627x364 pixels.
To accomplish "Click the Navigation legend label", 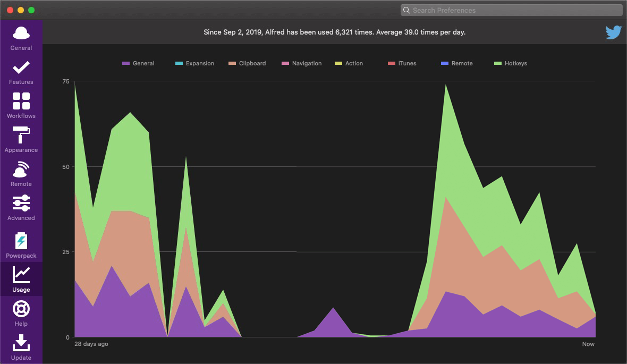I will [x=307, y=63].
